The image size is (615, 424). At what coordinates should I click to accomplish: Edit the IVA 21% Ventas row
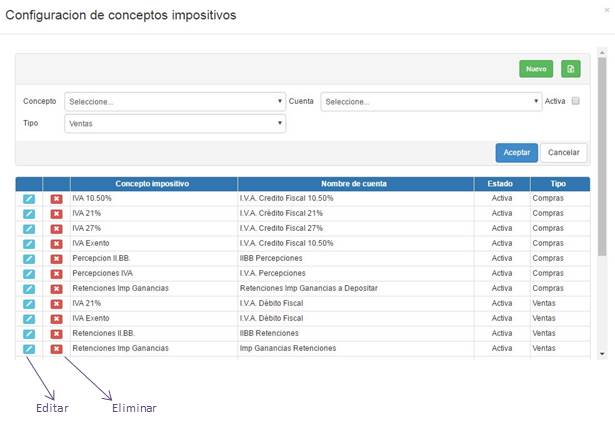(29, 303)
